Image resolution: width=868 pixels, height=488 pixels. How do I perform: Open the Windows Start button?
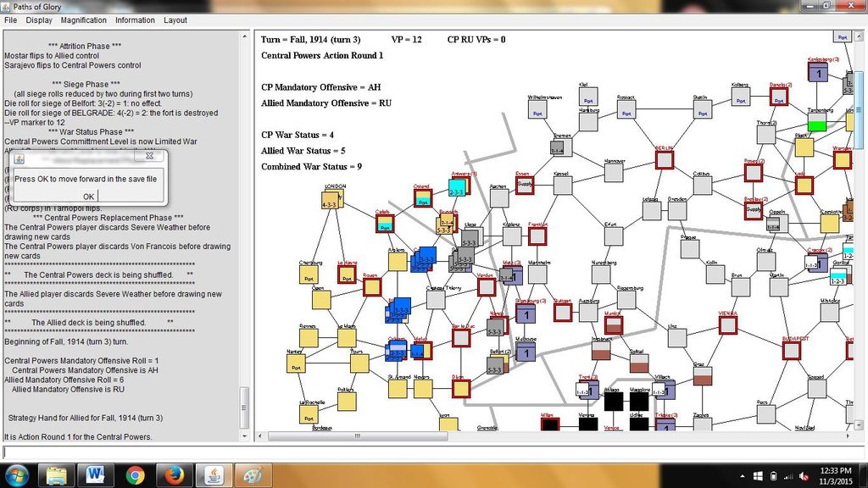click(x=17, y=476)
